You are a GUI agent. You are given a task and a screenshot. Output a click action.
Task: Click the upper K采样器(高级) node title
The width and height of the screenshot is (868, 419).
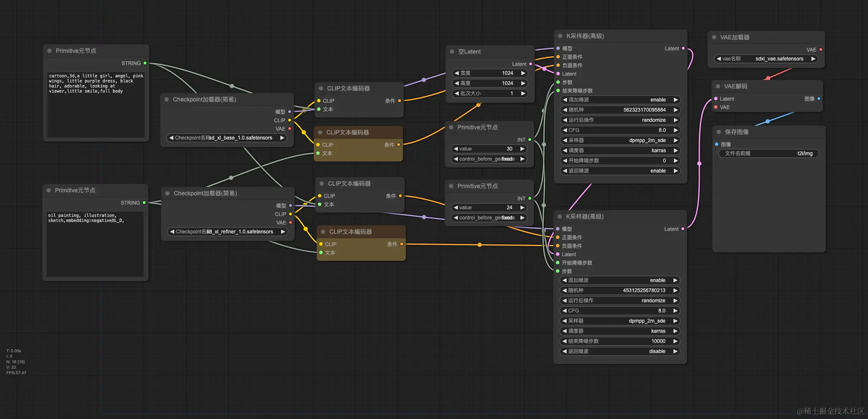coord(585,36)
